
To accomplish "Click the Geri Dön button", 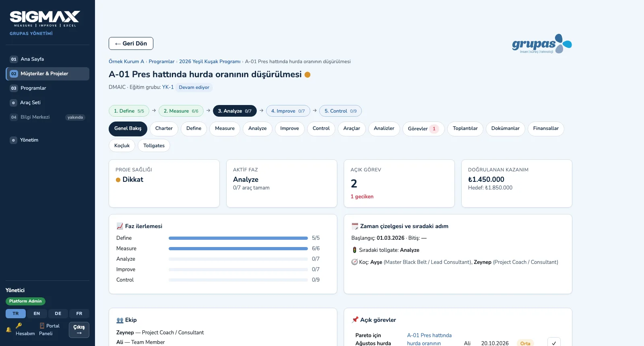I will 131,43.
